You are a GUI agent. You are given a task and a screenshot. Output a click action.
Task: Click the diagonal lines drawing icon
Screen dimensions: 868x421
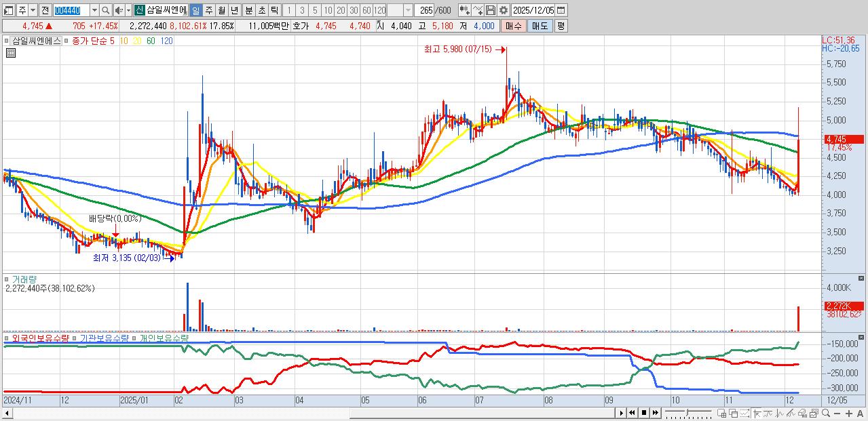[791, 414]
